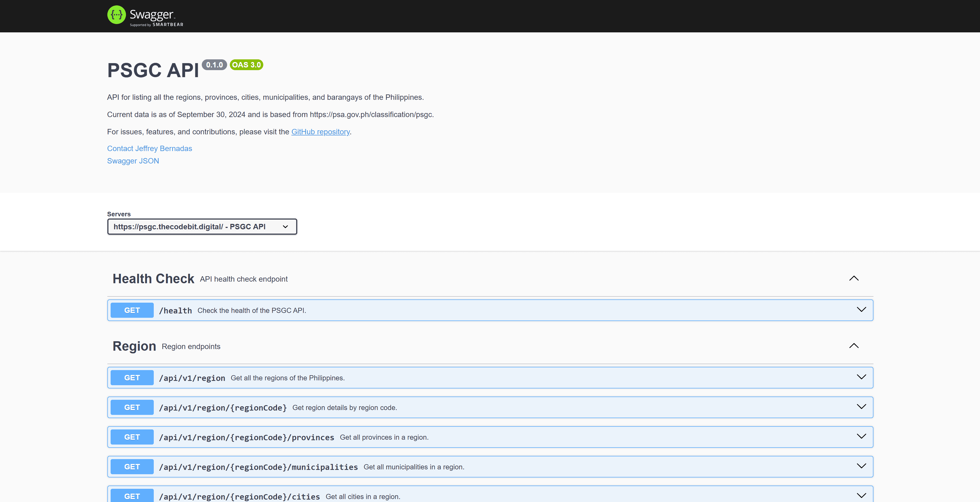
Task: Click the GET badge on the municipalities endpoint
Action: 132,467
